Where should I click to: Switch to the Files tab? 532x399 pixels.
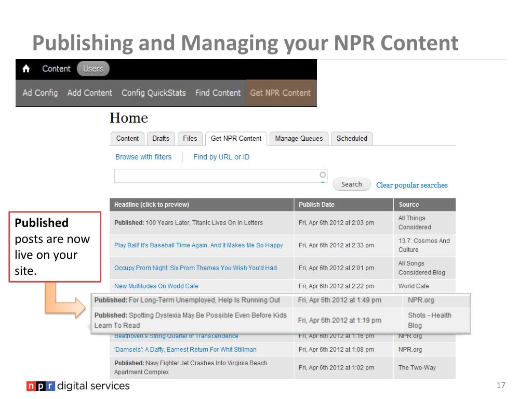pos(190,138)
